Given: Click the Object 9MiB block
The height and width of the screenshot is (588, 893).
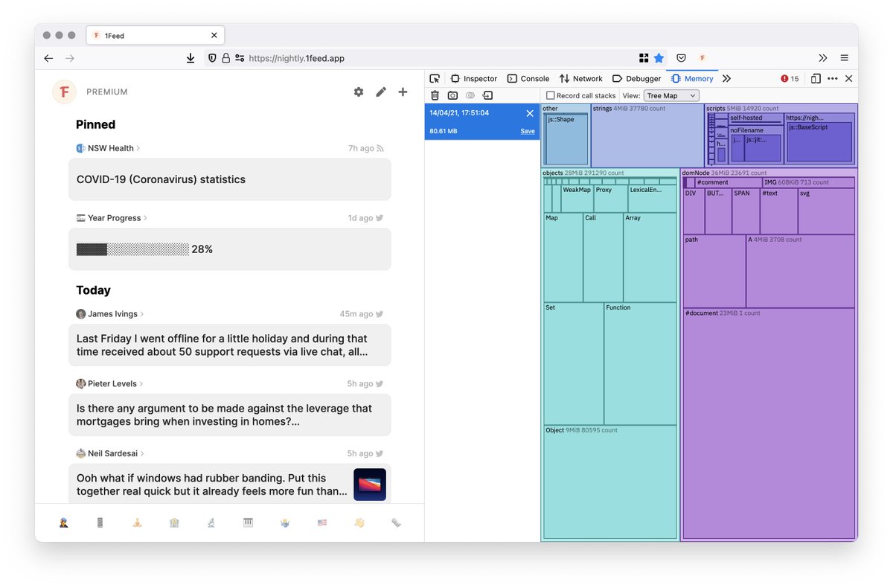Looking at the screenshot, I should pos(610,482).
